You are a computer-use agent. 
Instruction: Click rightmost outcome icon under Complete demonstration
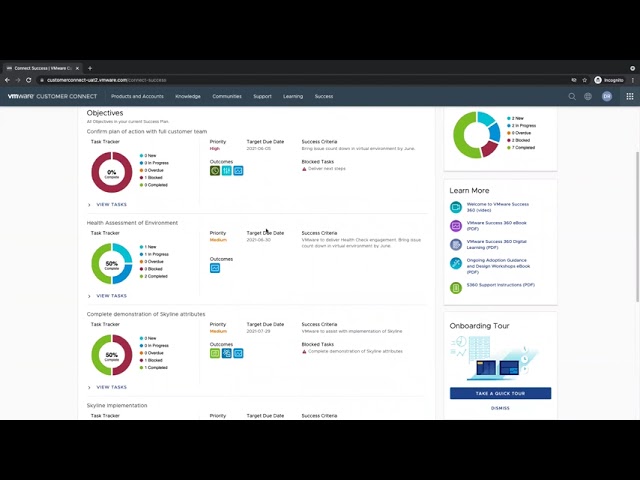tap(238, 353)
